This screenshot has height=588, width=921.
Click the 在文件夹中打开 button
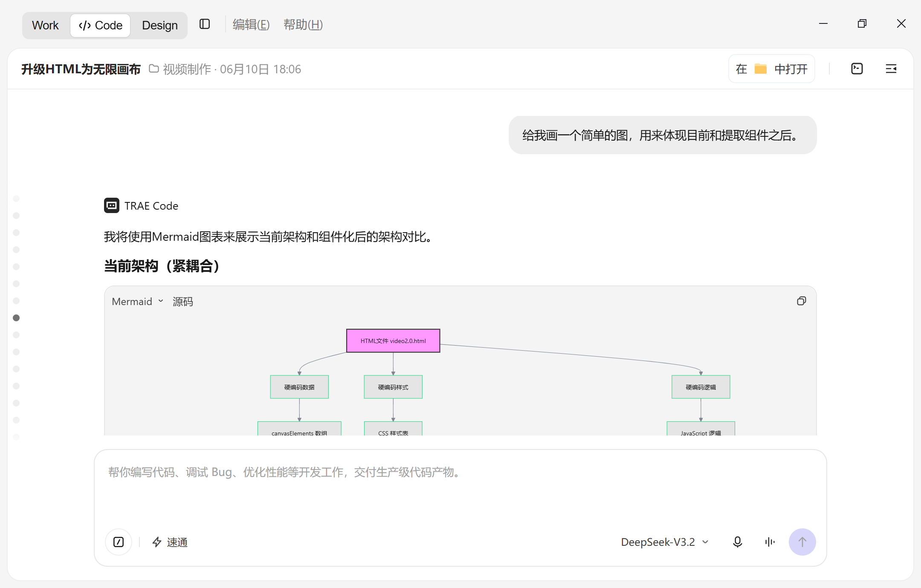coord(771,69)
